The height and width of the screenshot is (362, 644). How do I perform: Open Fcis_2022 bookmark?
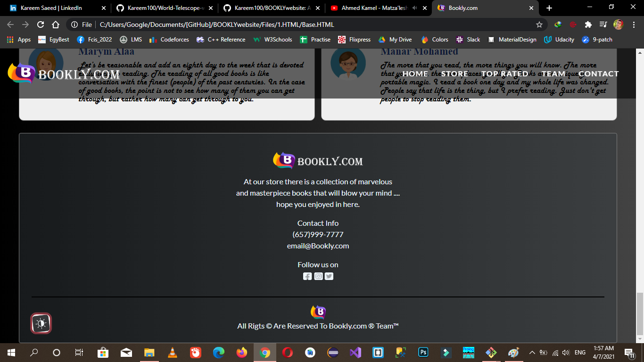coord(94,40)
